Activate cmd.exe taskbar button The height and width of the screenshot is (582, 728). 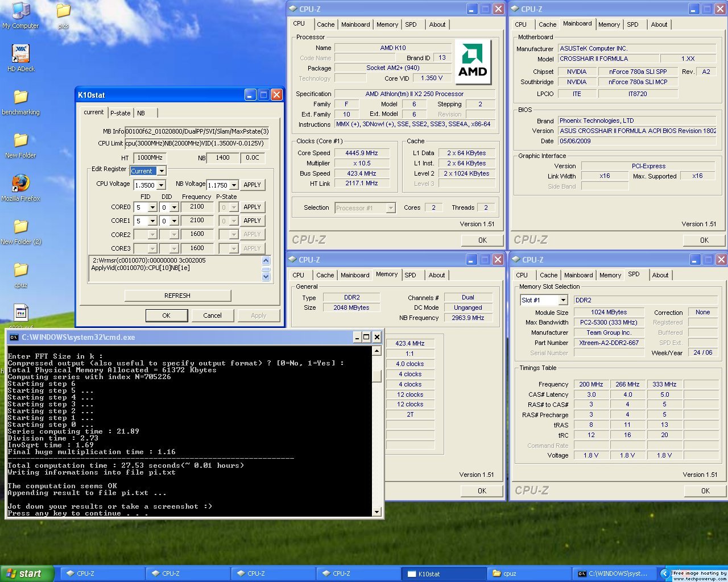coord(614,574)
